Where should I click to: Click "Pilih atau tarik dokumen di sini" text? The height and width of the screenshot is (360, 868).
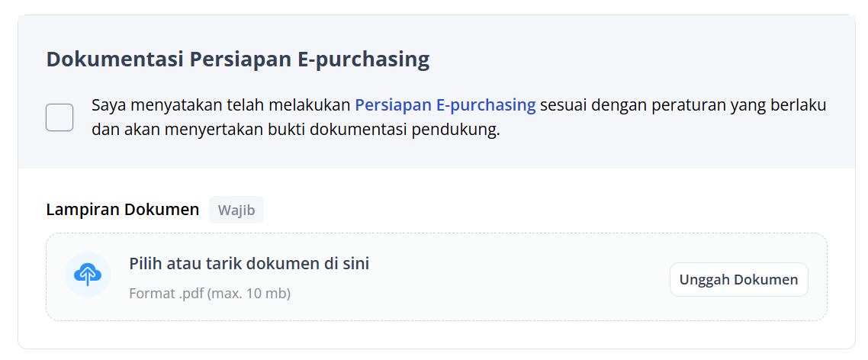(249, 264)
